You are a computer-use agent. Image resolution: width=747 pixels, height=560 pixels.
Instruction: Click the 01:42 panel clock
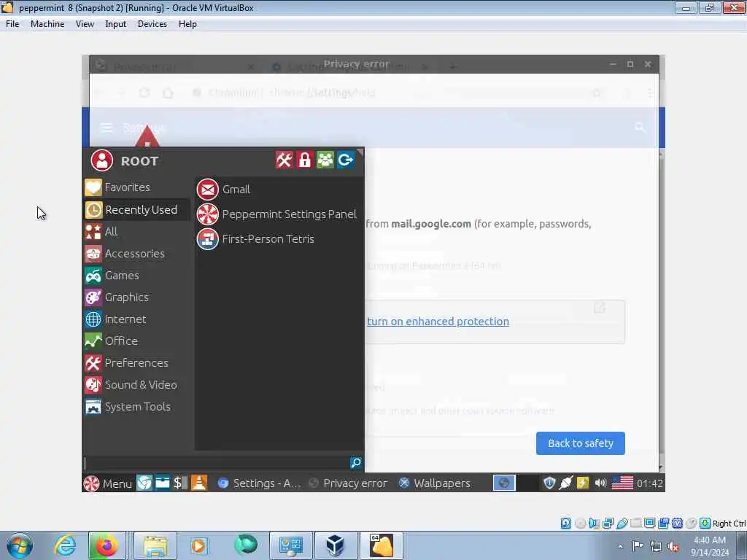[x=650, y=483]
